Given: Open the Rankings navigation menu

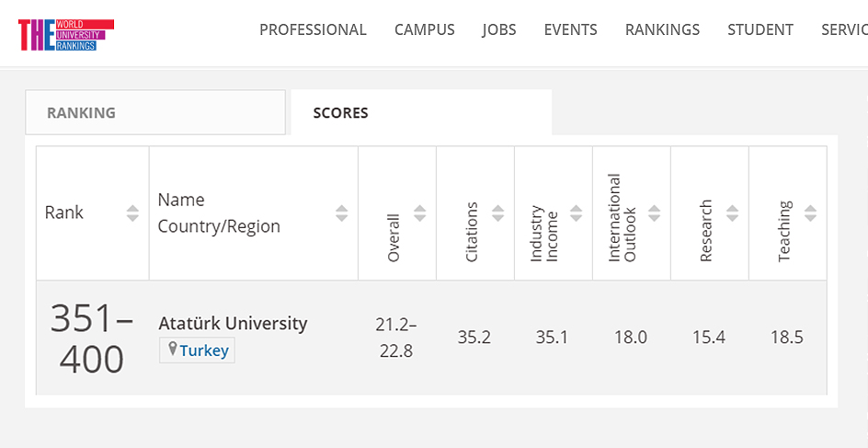Looking at the screenshot, I should tap(662, 29).
